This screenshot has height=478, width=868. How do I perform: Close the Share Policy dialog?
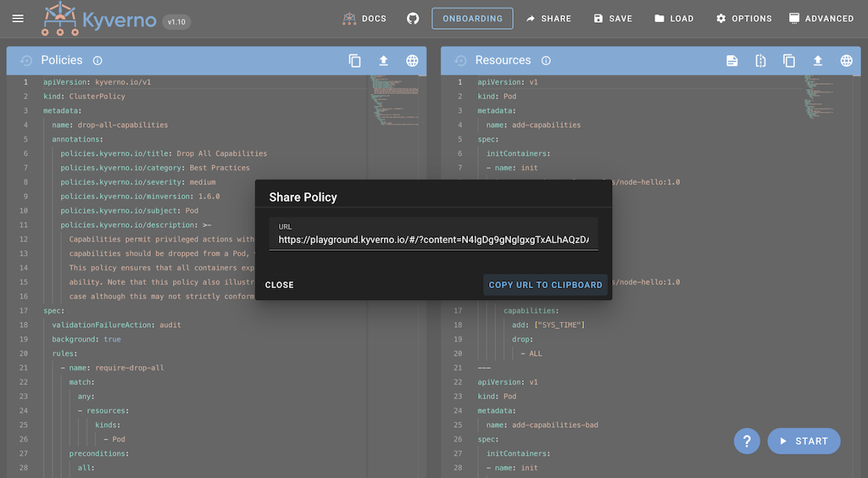pyautogui.click(x=280, y=285)
